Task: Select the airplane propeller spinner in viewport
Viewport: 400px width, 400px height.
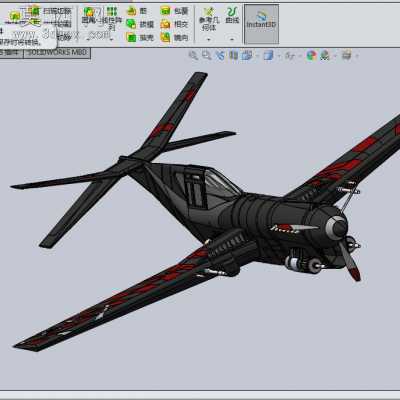Action: point(337,227)
